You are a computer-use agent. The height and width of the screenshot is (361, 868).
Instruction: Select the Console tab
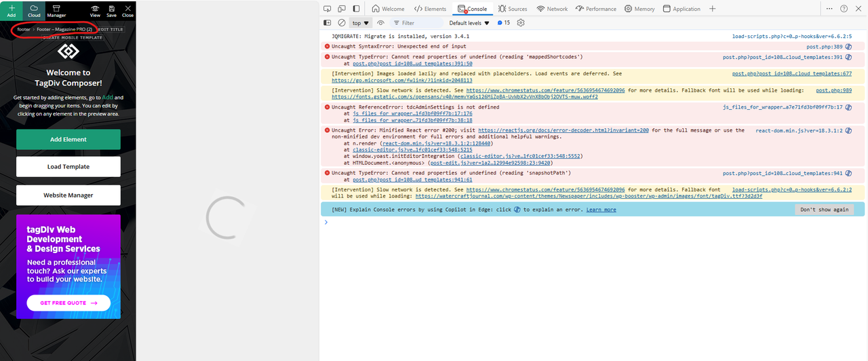pyautogui.click(x=472, y=9)
